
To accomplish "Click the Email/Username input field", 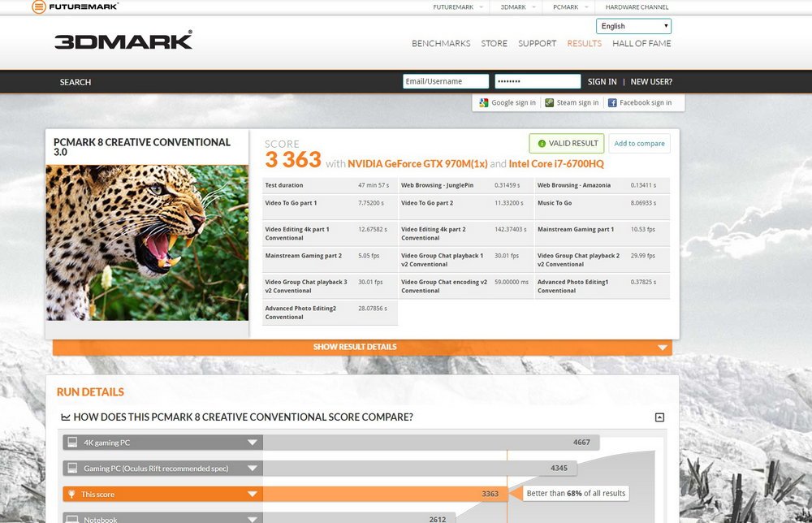I will (446, 82).
